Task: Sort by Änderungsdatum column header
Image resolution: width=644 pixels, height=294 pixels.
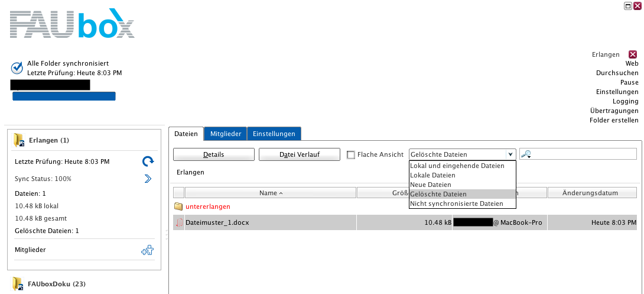Action: pos(592,193)
